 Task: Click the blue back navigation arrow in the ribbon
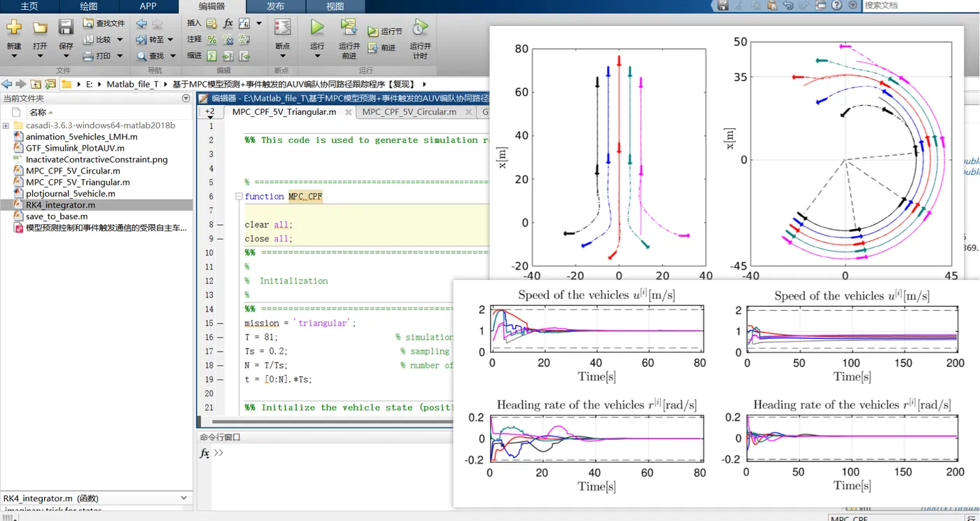[x=141, y=23]
